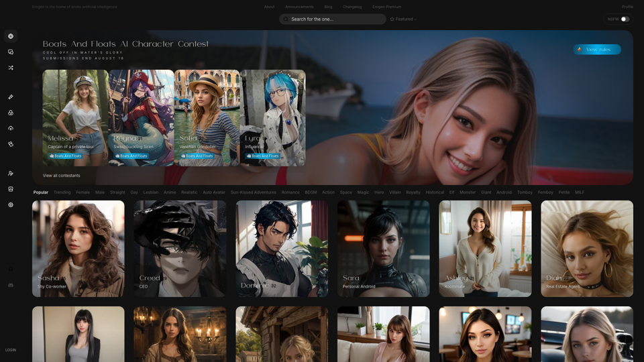Open Ashley Roommate character card

485,248
